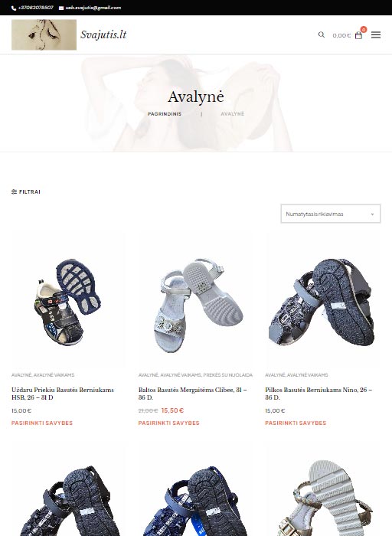Viewport: 392px width, 536px height.
Task: Click Pasirinkti savybes for HSB sandals
Action: coord(42,423)
